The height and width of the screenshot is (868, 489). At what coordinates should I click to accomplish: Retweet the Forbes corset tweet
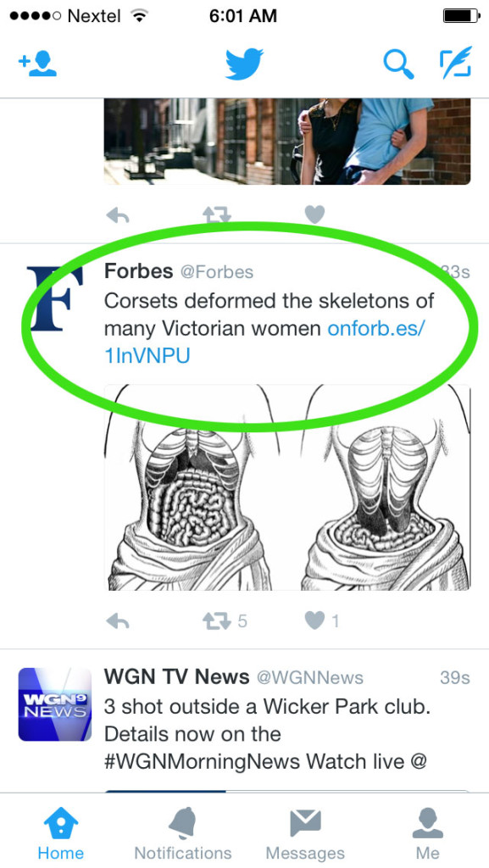[x=216, y=621]
